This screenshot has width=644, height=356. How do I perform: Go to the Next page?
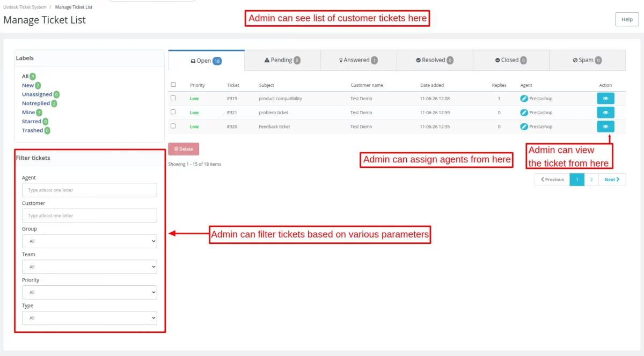[612, 180]
